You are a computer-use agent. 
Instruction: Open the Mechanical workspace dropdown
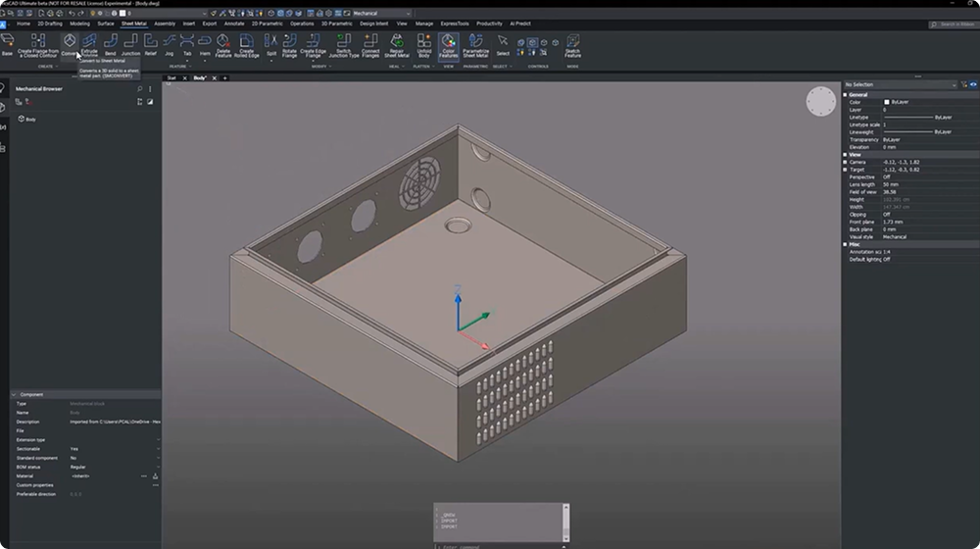[x=381, y=13]
